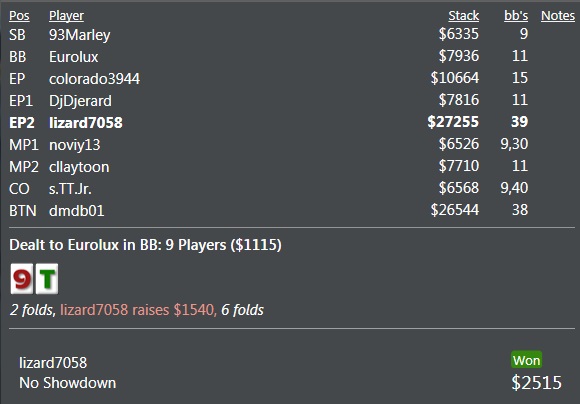Click the green Won badge
The width and height of the screenshot is (580, 404).
526,360
